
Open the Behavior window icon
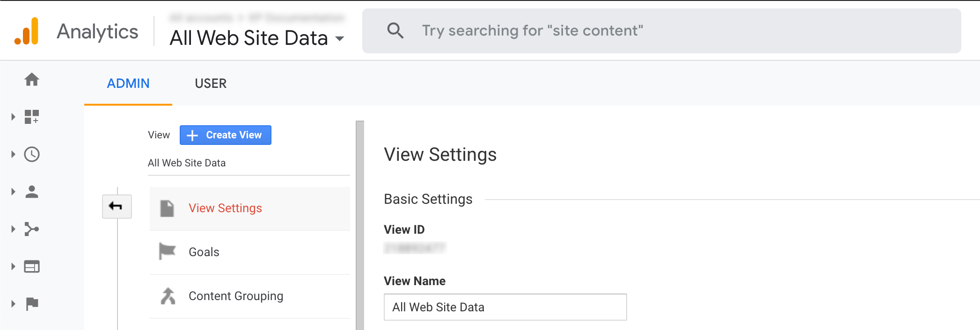point(32,266)
